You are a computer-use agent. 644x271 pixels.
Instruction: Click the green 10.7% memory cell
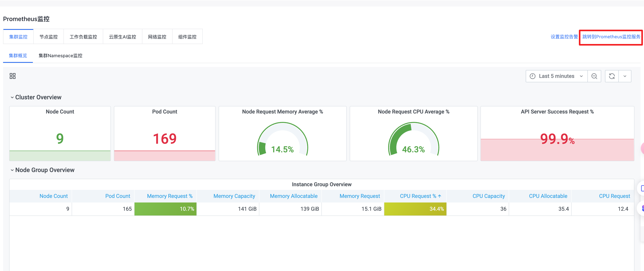tap(165, 209)
